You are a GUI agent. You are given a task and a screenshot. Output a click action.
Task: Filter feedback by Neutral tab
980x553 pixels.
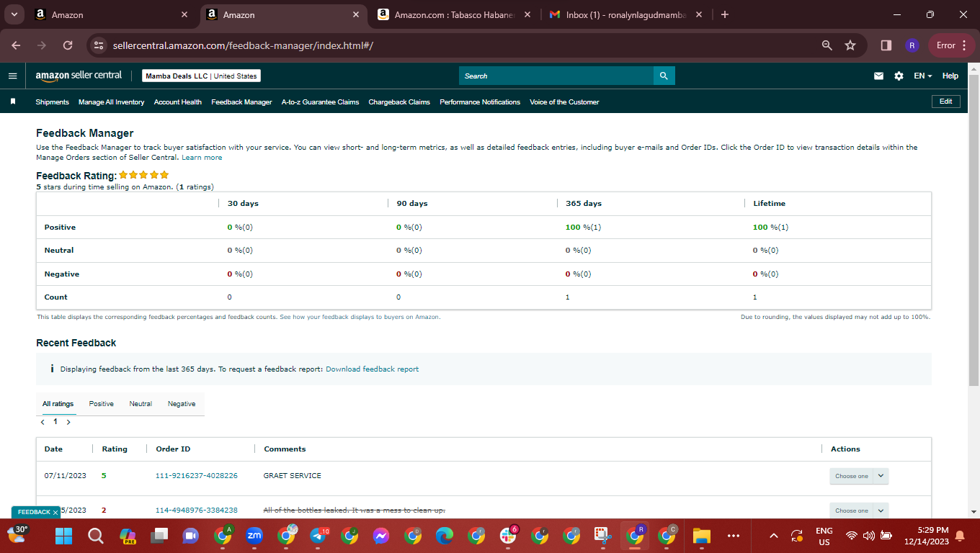[x=141, y=404]
